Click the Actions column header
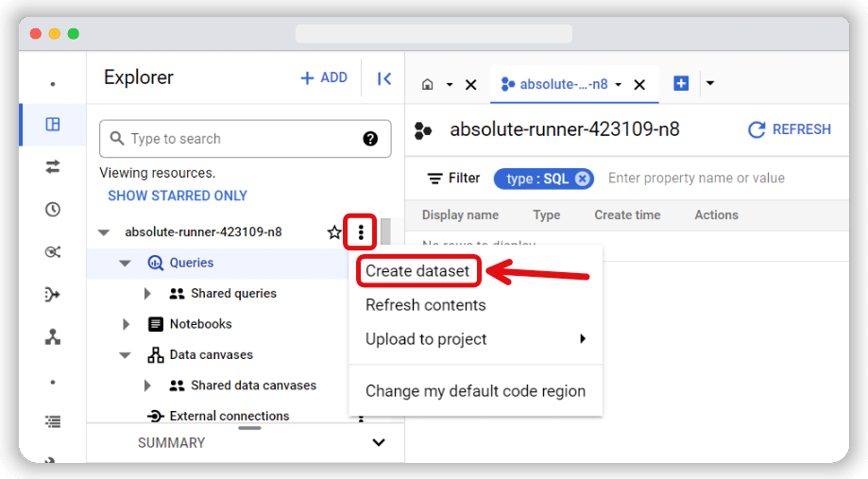Screen dimensions: 868x479 tap(716, 214)
